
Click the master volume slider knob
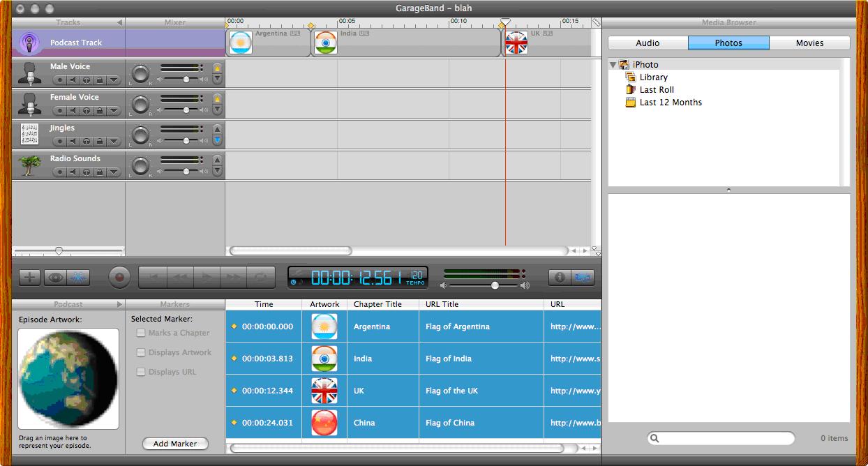click(495, 285)
